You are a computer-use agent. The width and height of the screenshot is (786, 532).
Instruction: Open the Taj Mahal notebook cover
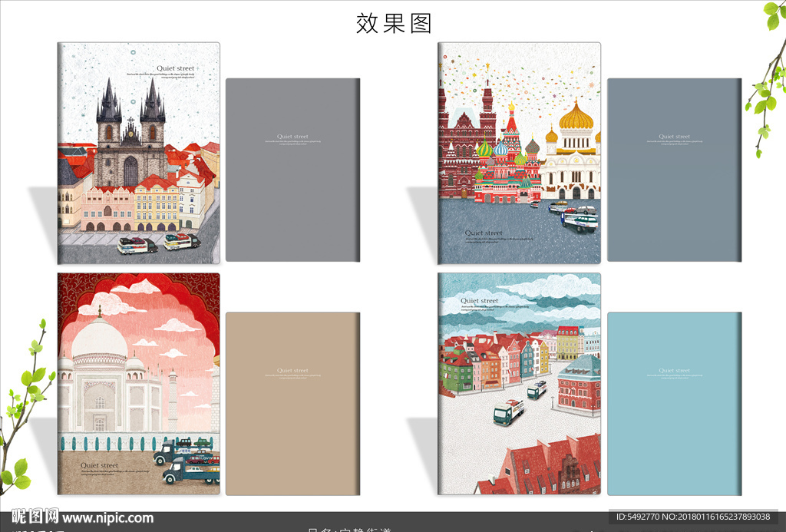coord(138,384)
